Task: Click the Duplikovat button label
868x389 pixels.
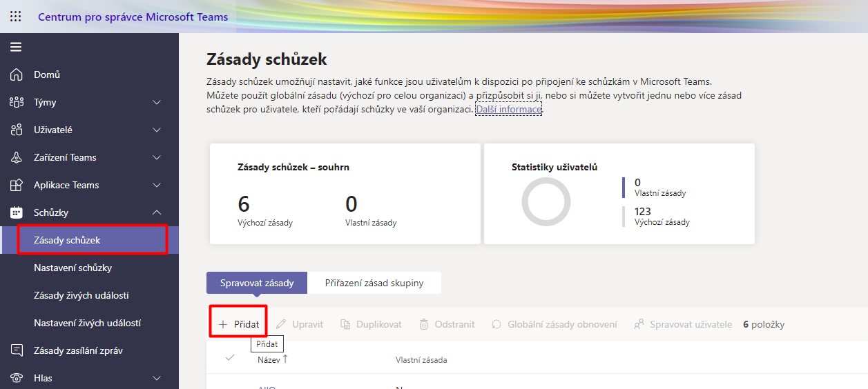Action: (379, 324)
